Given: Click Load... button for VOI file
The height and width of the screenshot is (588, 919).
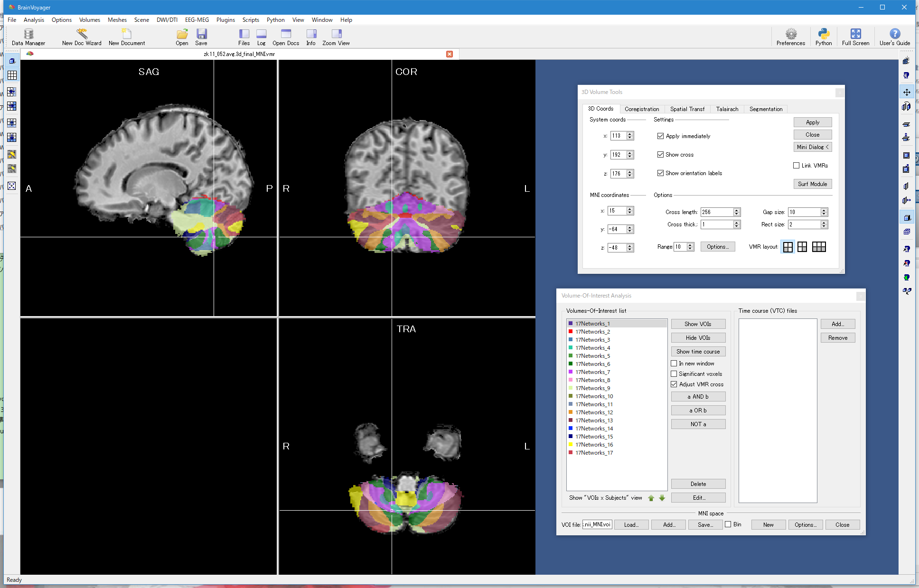Looking at the screenshot, I should click(x=631, y=525).
